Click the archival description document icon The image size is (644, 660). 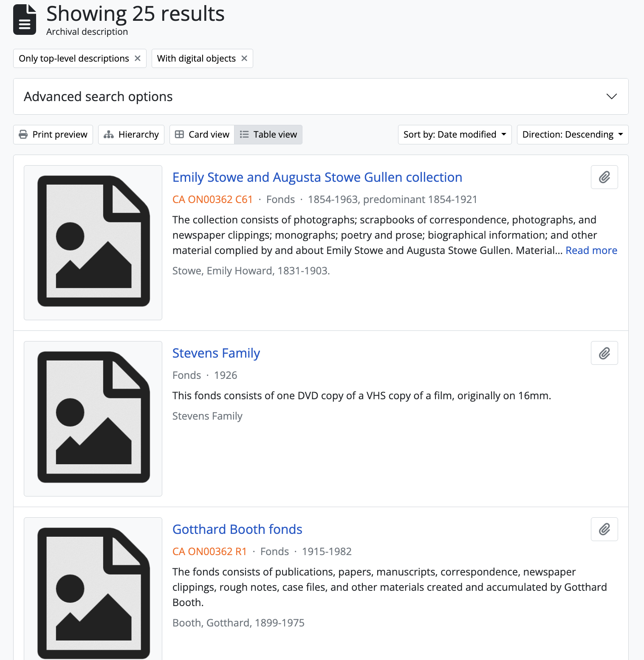click(x=25, y=20)
